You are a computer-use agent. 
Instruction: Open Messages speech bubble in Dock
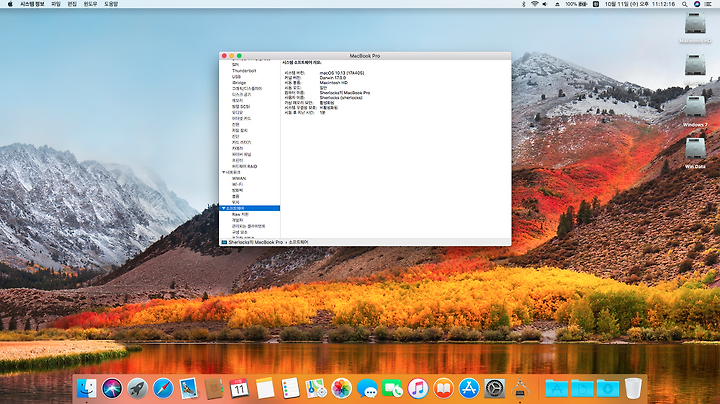pyautogui.click(x=367, y=389)
